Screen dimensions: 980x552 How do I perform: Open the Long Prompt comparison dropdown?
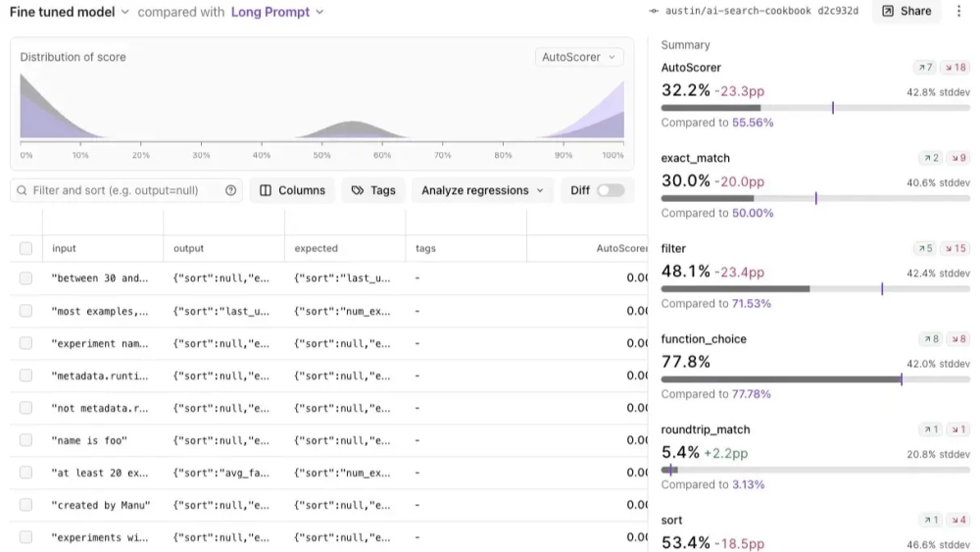coord(277,12)
